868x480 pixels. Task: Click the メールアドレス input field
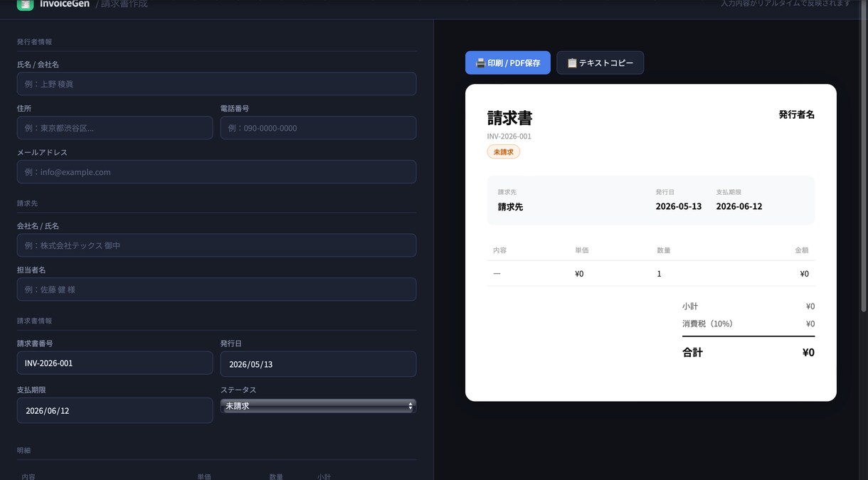(x=216, y=172)
